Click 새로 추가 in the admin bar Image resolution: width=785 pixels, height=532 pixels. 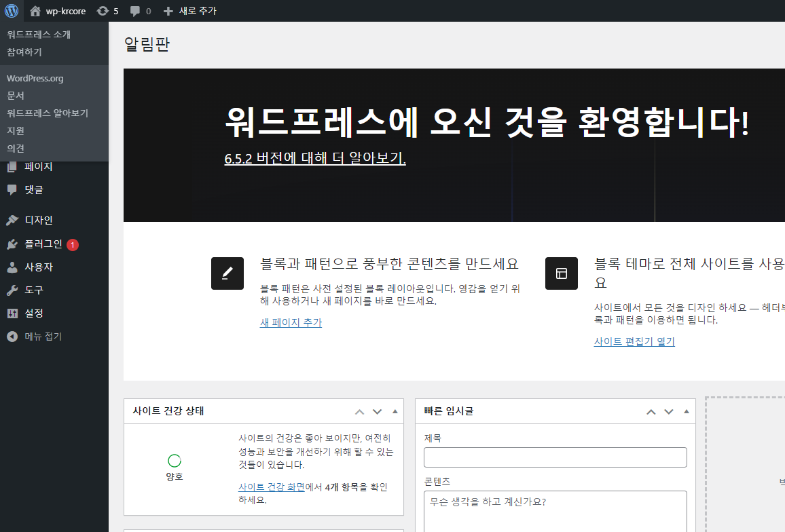(x=198, y=11)
